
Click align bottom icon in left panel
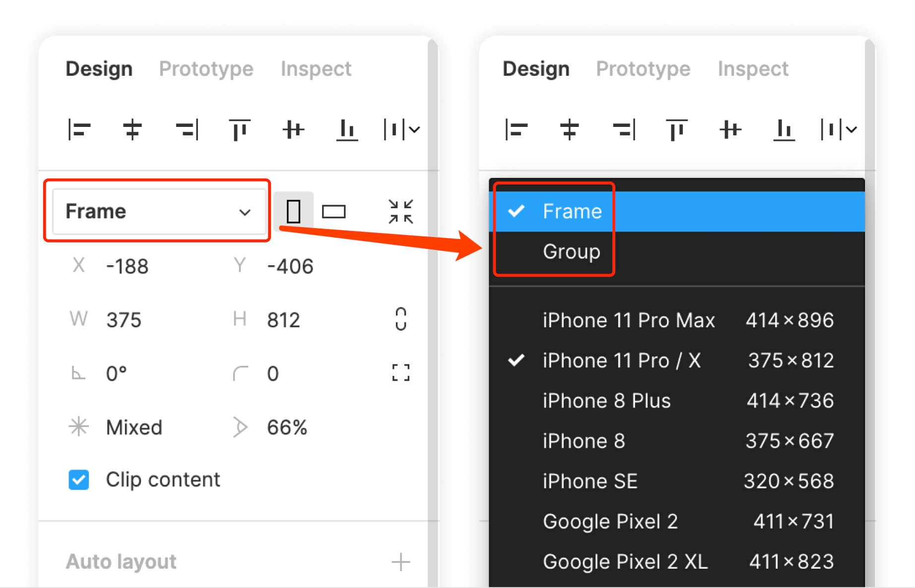[347, 130]
